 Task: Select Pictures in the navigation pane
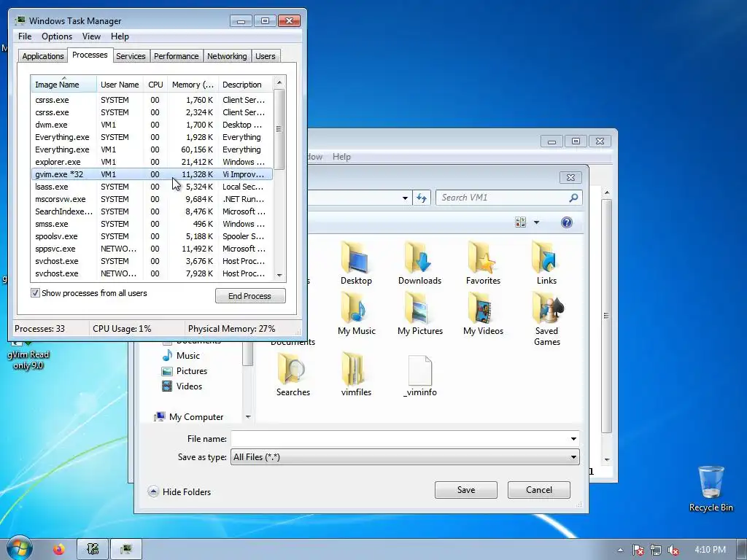(185, 371)
